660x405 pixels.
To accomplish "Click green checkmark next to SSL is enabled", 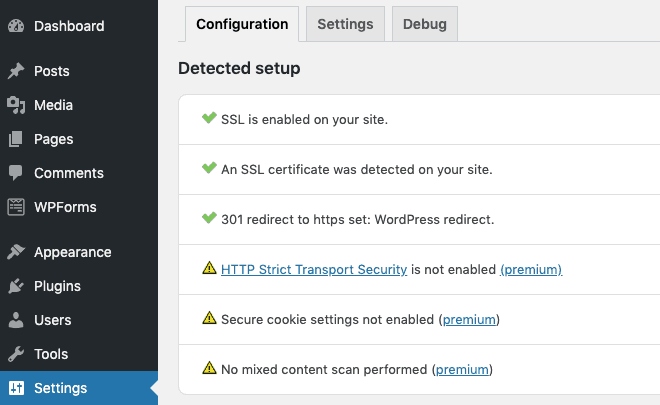I will [x=209, y=118].
